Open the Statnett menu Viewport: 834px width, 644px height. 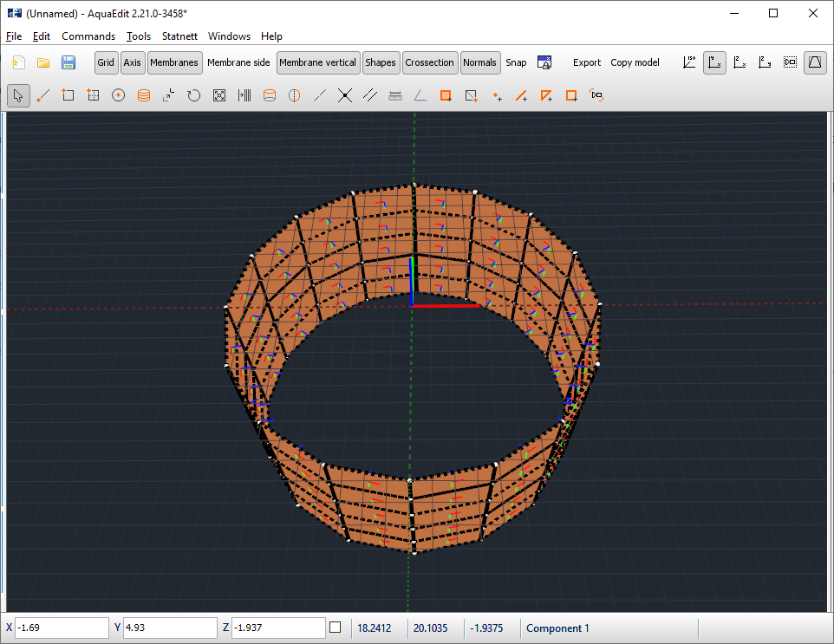point(179,36)
